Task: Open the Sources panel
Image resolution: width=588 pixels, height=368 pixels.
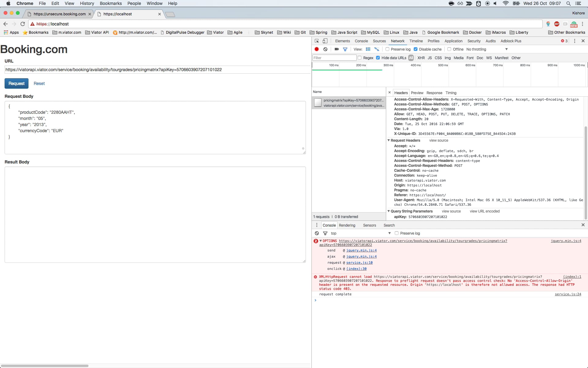Action: pyautogui.click(x=379, y=41)
